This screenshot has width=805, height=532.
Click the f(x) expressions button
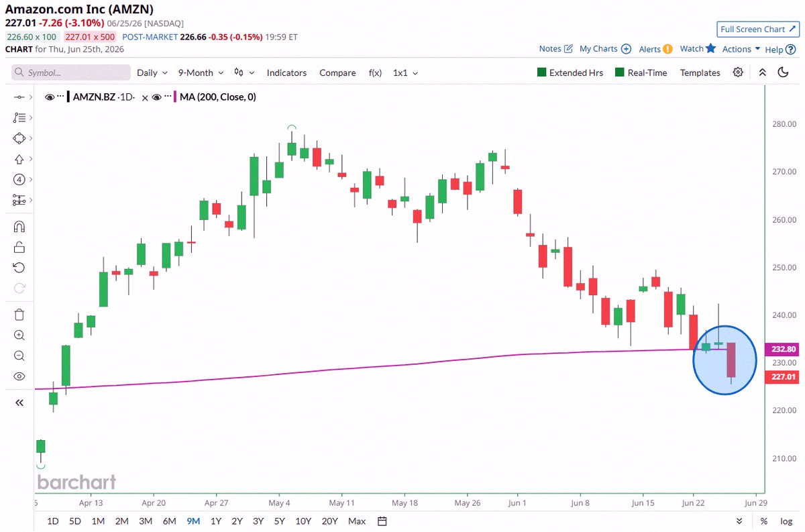[375, 72]
